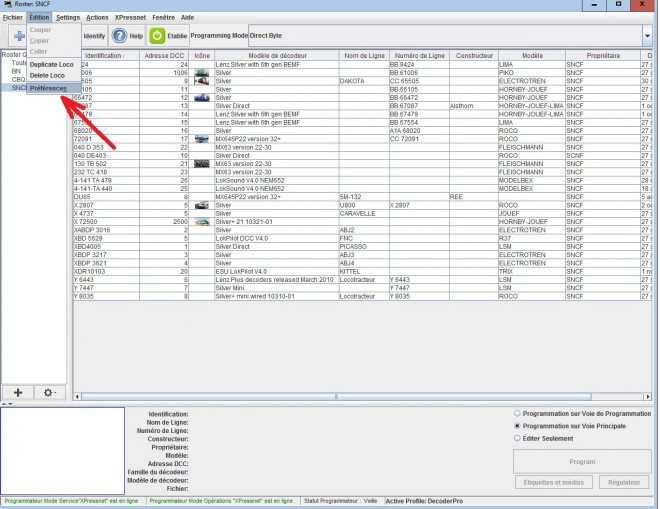This screenshot has width=660, height=509.
Task: Select Programmation sur Voie Principale radio
Action: [x=517, y=426]
